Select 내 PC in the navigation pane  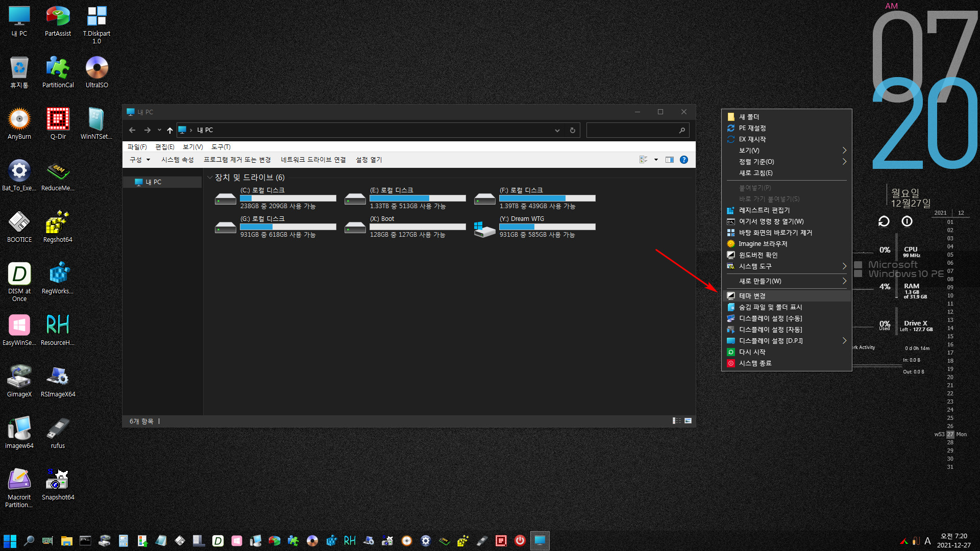pyautogui.click(x=162, y=182)
